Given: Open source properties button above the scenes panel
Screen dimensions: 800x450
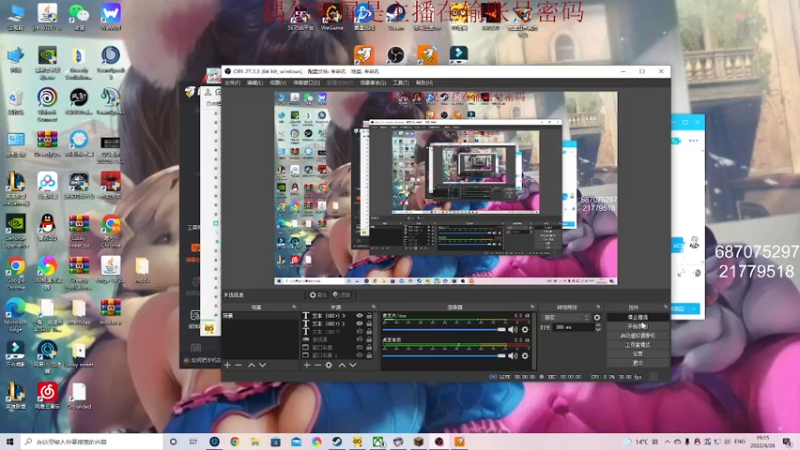Looking at the screenshot, I should (x=318, y=295).
